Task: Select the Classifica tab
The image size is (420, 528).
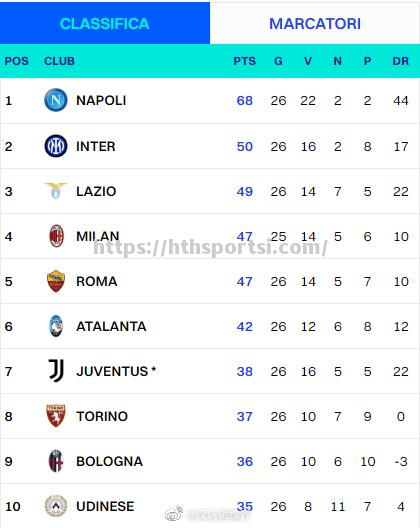Action: (x=105, y=23)
